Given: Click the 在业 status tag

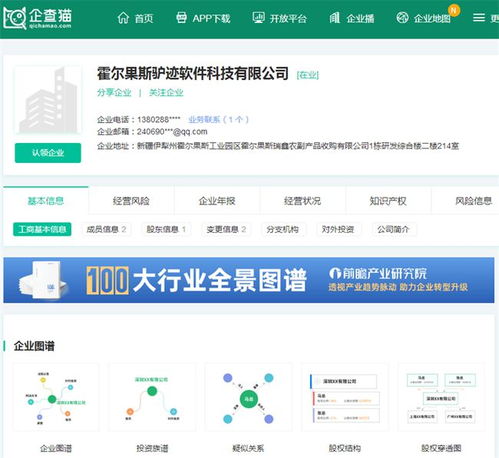Looking at the screenshot, I should 308,75.
